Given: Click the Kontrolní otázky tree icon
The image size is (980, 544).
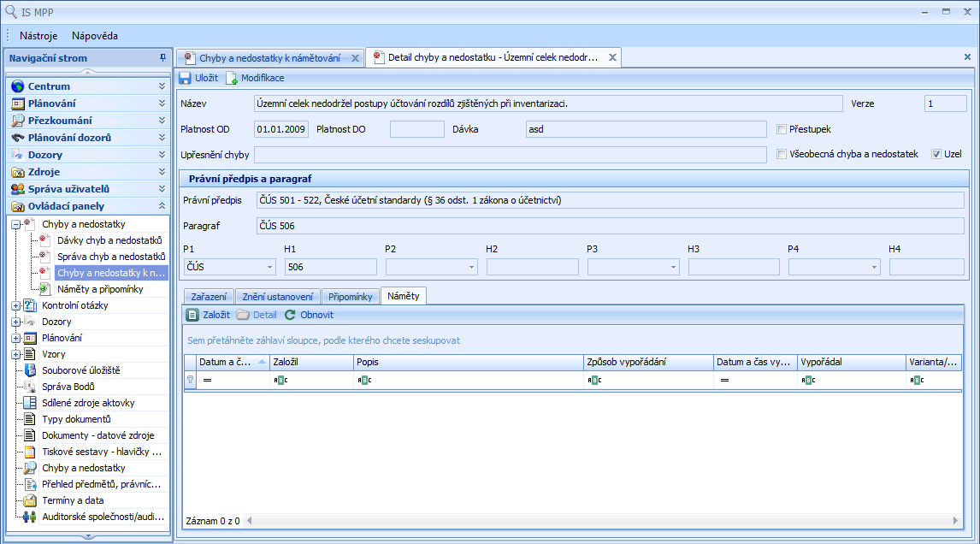Looking at the screenshot, I should pos(30,305).
